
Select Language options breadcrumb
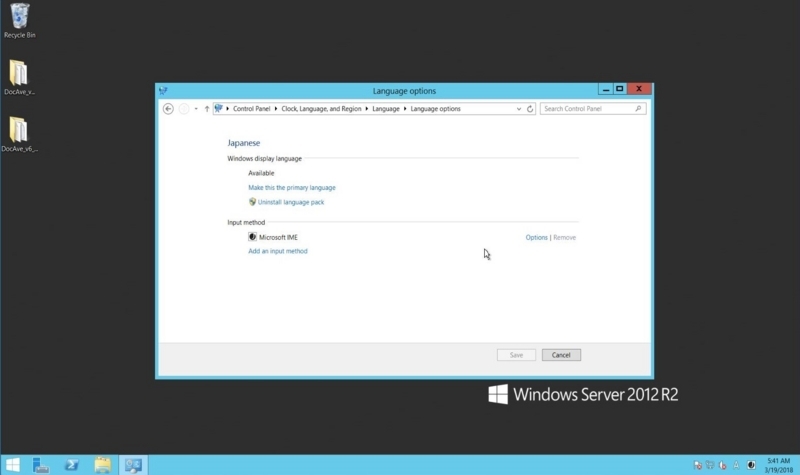(435, 109)
